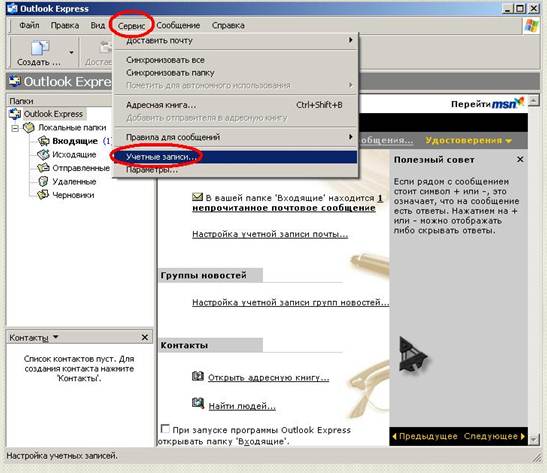Click the scrollbar up arrow
The width and height of the screenshot is (547, 473).
(x=534, y=101)
